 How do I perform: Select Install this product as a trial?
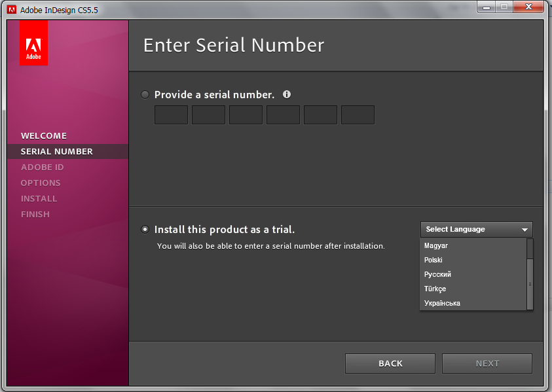pos(145,230)
